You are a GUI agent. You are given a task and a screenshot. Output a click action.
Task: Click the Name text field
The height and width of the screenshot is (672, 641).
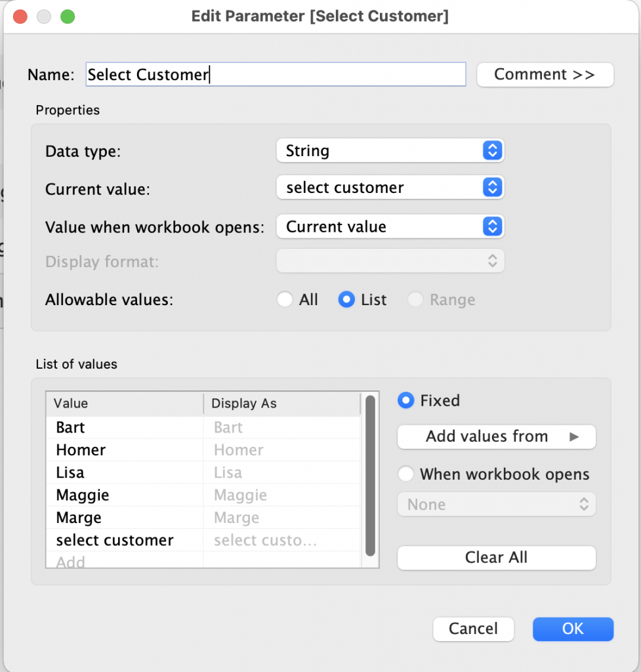(276, 75)
